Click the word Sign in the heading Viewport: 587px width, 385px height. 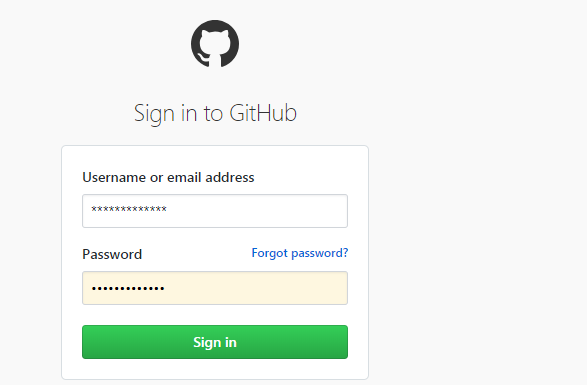coord(154,114)
